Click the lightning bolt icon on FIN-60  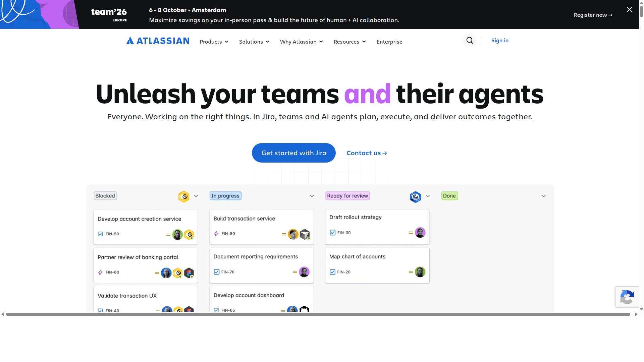pyautogui.click(x=100, y=272)
